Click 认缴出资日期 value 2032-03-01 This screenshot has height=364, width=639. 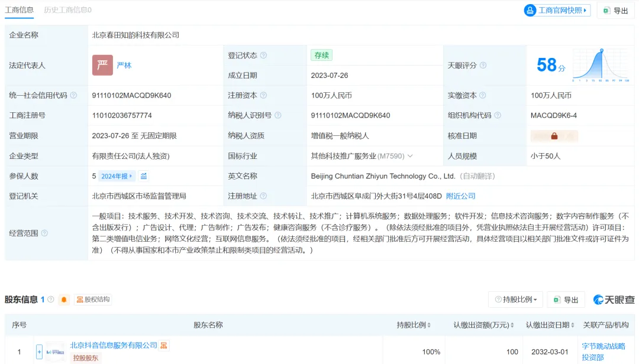click(x=550, y=352)
